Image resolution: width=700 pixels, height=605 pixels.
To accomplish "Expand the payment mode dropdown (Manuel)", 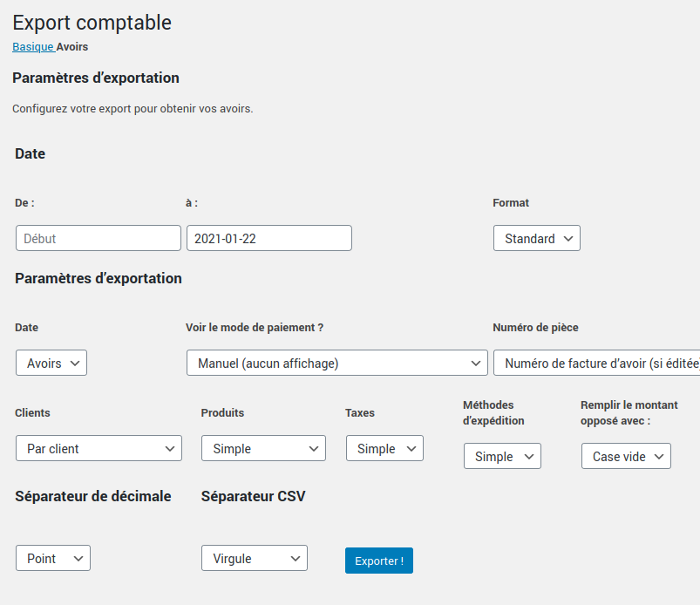I will (336, 363).
